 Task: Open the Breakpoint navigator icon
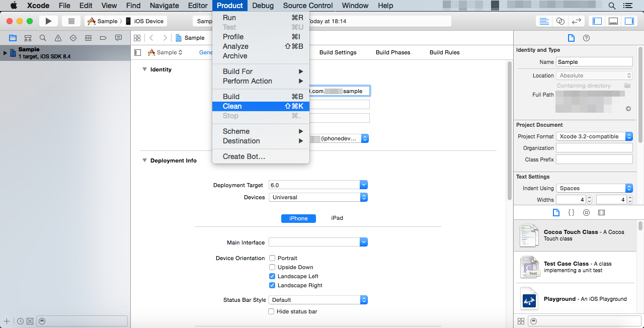103,38
